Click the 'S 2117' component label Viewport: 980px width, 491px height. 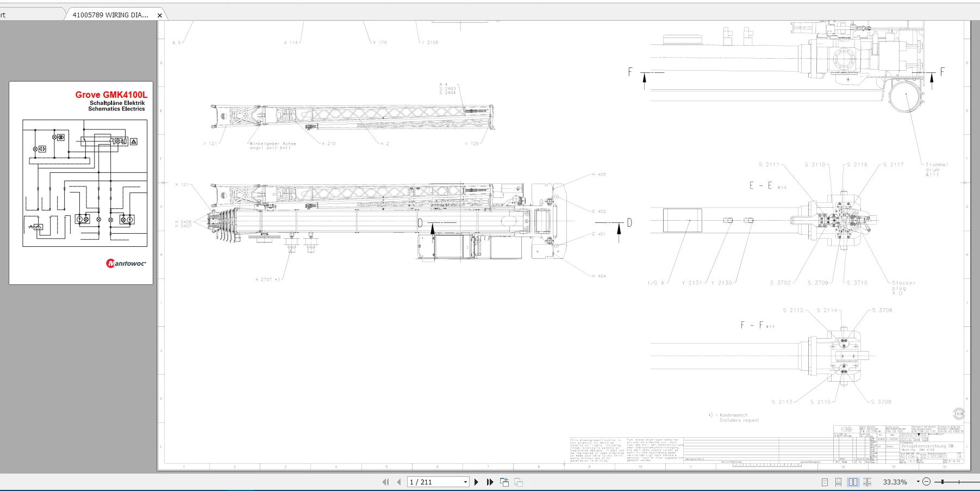893,165
